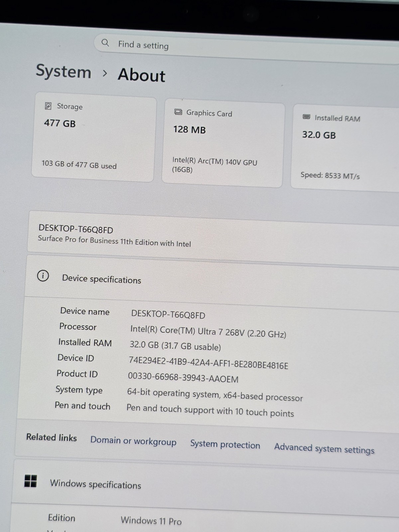Screen dimensions: 399x532
Task: Click the Processor label
Action: point(78,327)
